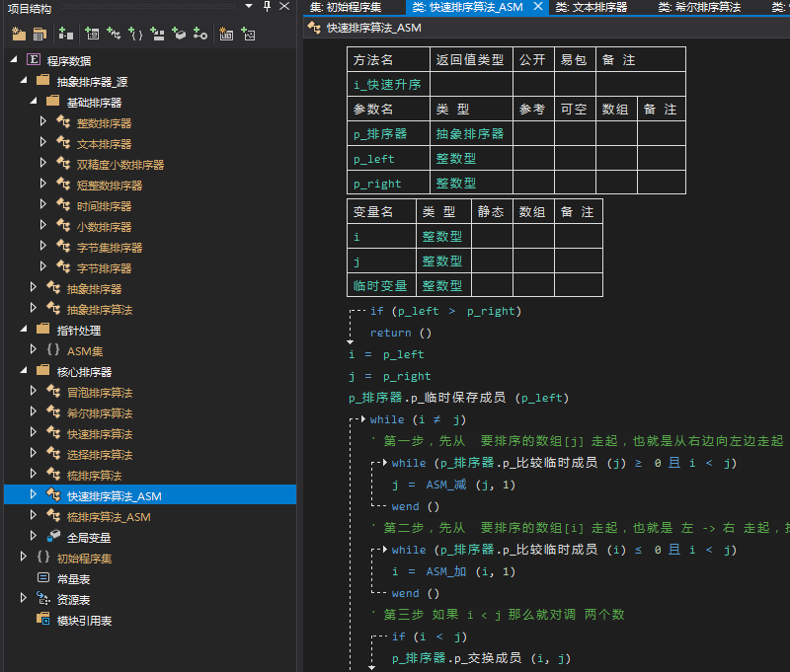Click the class icon of 冒泡排序算法
The image size is (790, 672).
tap(53, 391)
